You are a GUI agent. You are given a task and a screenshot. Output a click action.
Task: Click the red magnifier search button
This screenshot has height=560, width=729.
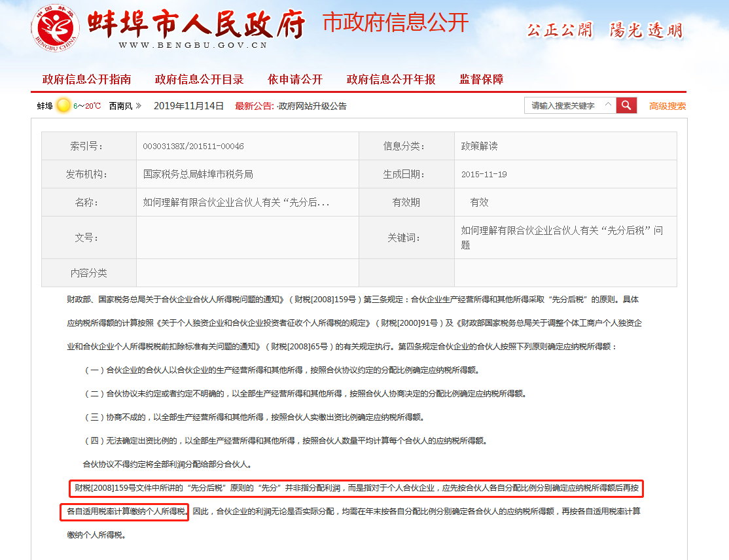[626, 105]
